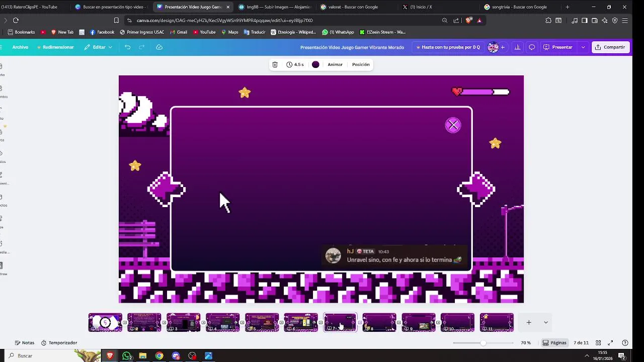Open the Gmail bookmark

coord(179,32)
